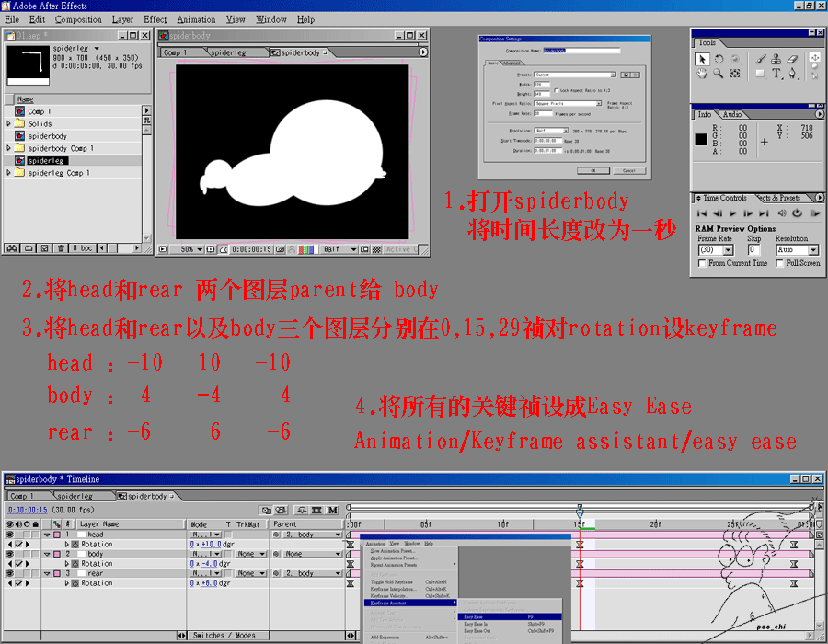Toggle the mute audio button in Time Controls
Viewport: 828px width, 644px height.
pyautogui.click(x=782, y=213)
